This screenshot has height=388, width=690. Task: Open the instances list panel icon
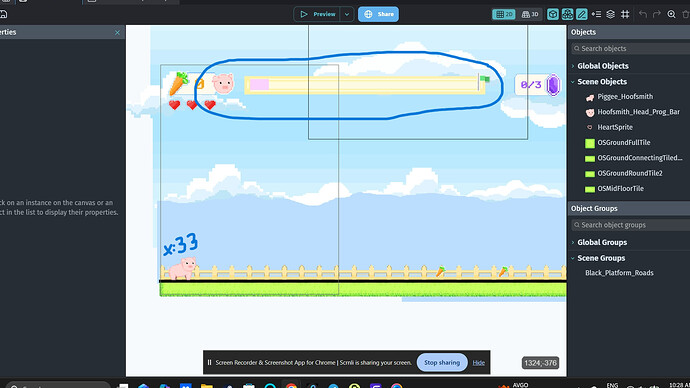(596, 14)
